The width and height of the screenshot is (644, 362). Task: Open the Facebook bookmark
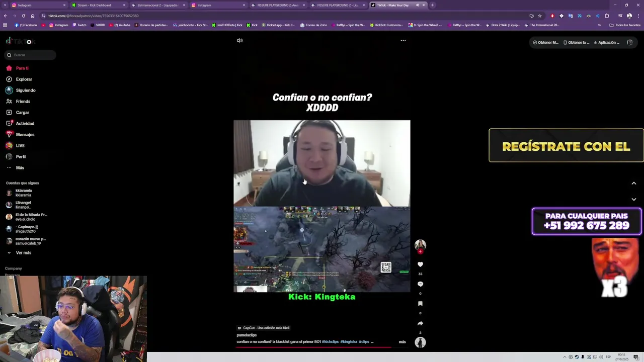26,25
